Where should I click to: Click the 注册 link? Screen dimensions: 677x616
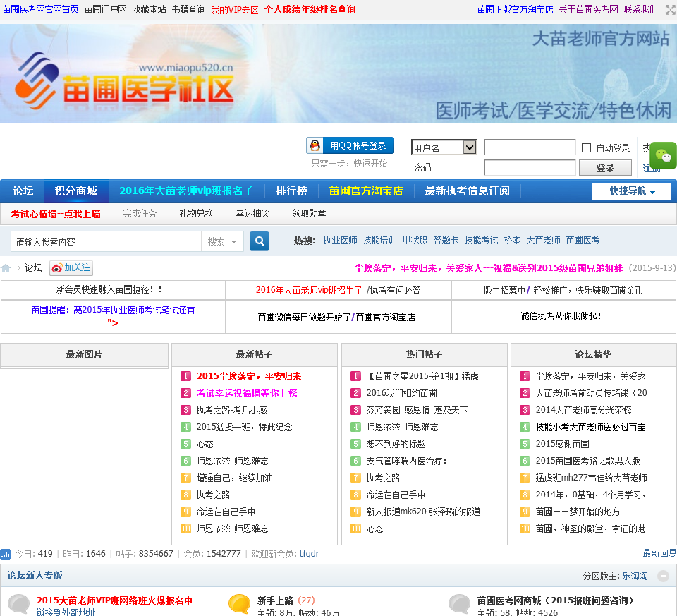pos(651,168)
